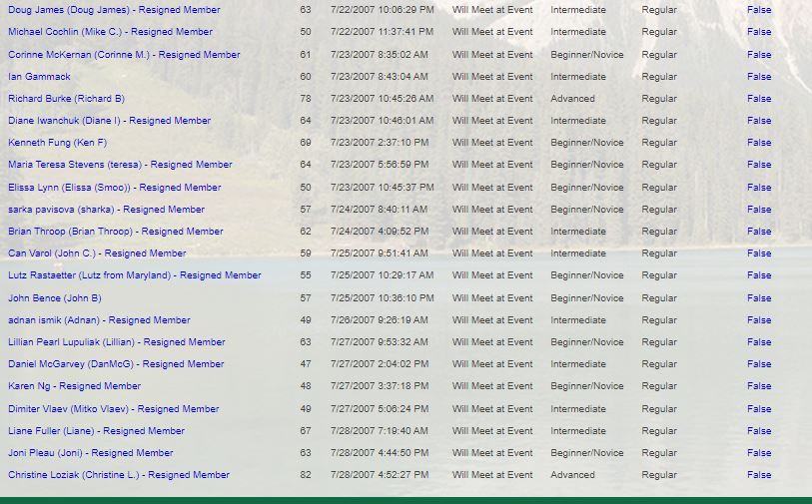Open Doug James member profile link

tap(114, 10)
